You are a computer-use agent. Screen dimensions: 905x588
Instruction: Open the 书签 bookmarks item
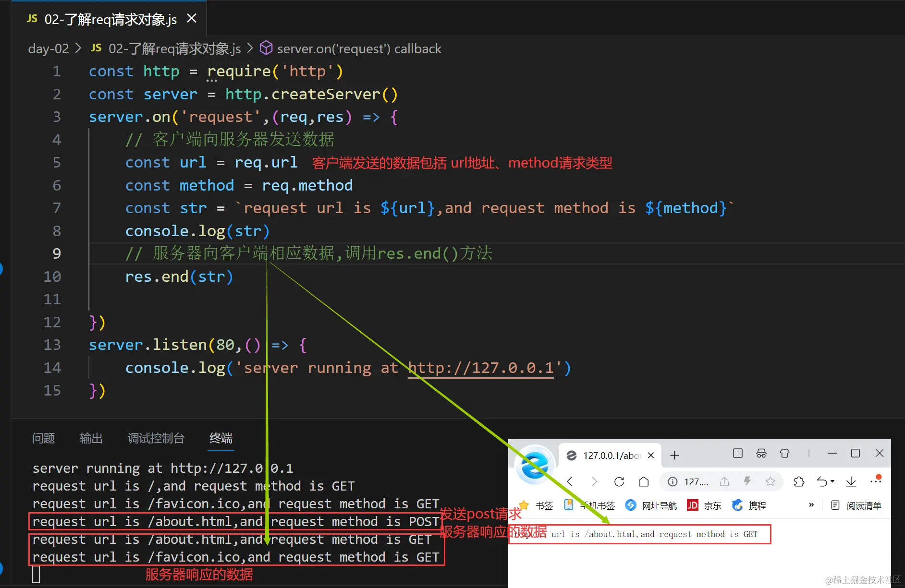tap(536, 505)
